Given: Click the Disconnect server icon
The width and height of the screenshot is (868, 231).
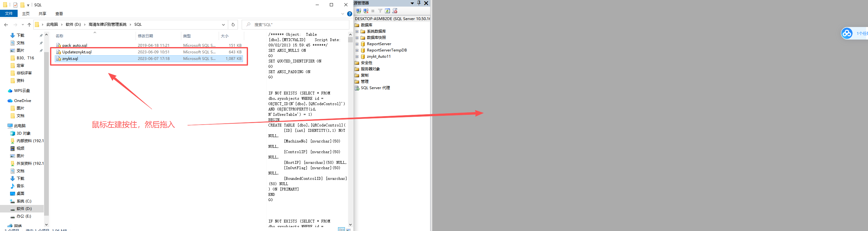Looking at the screenshot, I should 366,11.
